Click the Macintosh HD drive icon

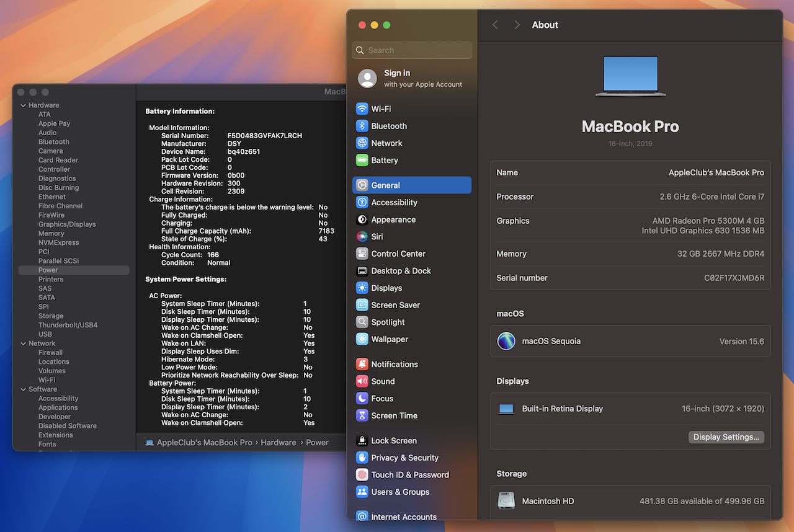coord(506,501)
